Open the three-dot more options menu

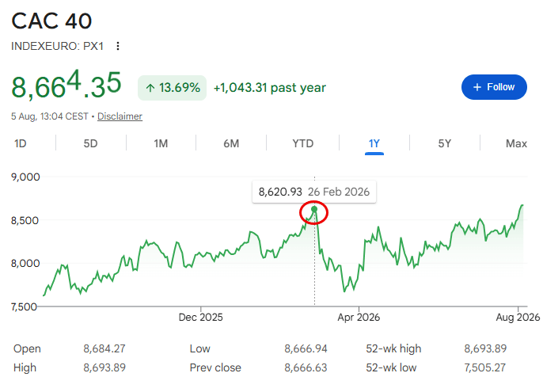pos(118,46)
